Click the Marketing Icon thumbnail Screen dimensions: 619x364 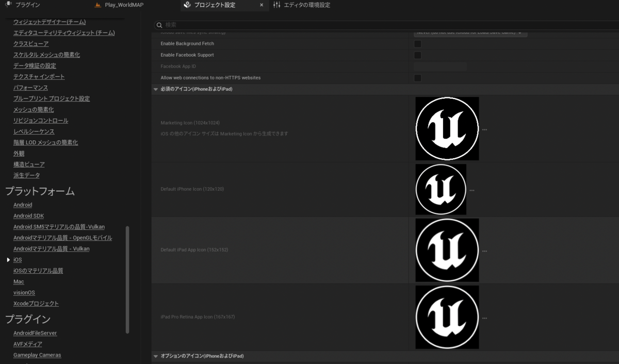[447, 128]
